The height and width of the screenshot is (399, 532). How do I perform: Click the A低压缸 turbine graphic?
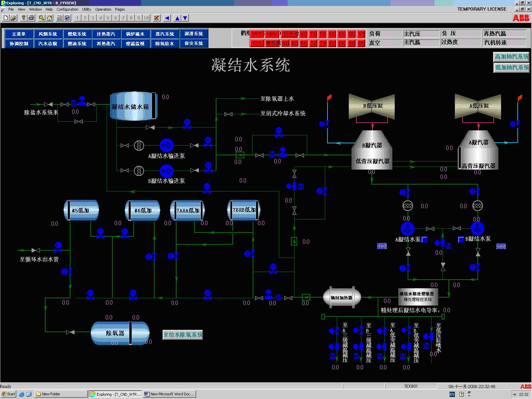[478, 106]
